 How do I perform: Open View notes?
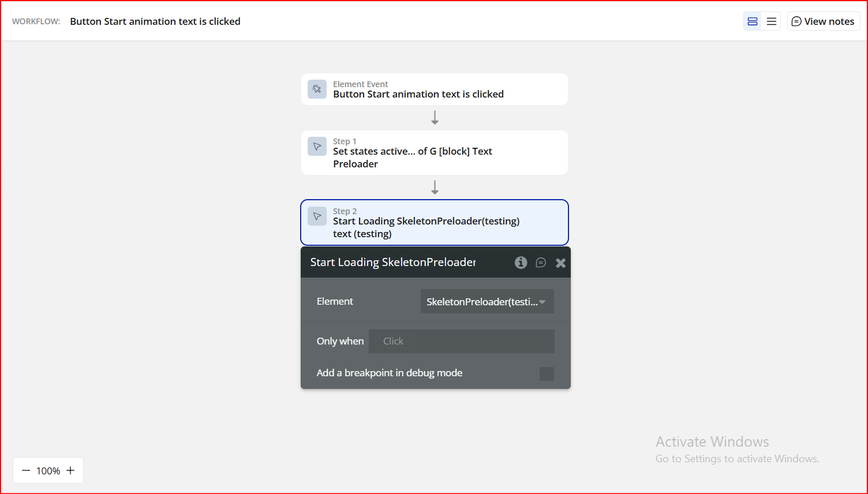point(824,21)
